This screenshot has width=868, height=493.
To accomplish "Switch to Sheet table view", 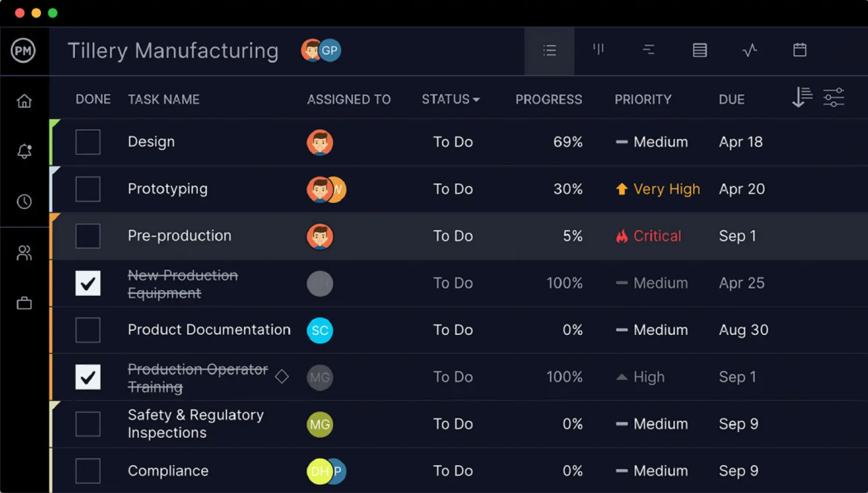I will click(700, 50).
